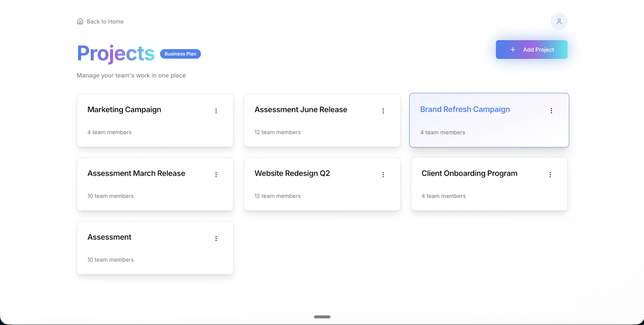The width and height of the screenshot is (644, 325).
Task: Click the Add Project button label
Action: pyautogui.click(x=539, y=50)
